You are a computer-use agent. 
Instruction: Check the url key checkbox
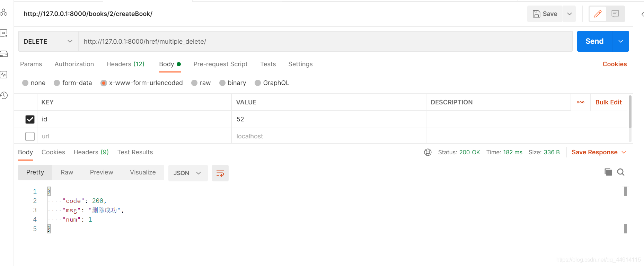[x=30, y=136]
